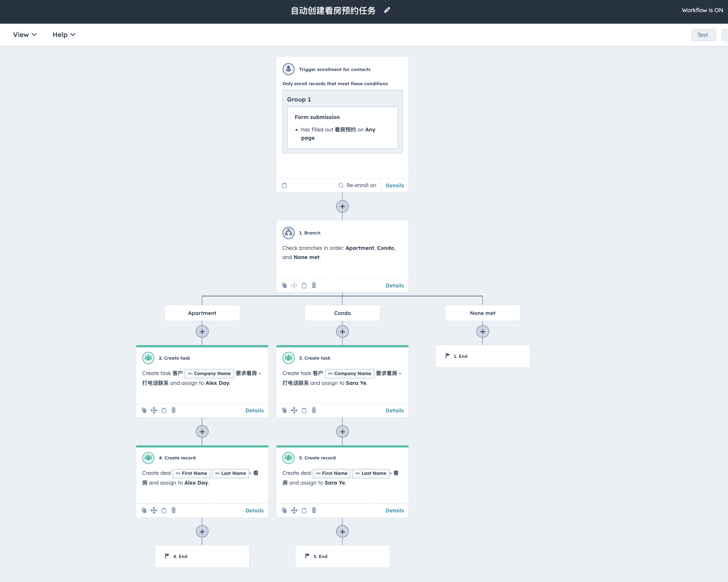Click the plus button under Apartment branch

point(202,331)
